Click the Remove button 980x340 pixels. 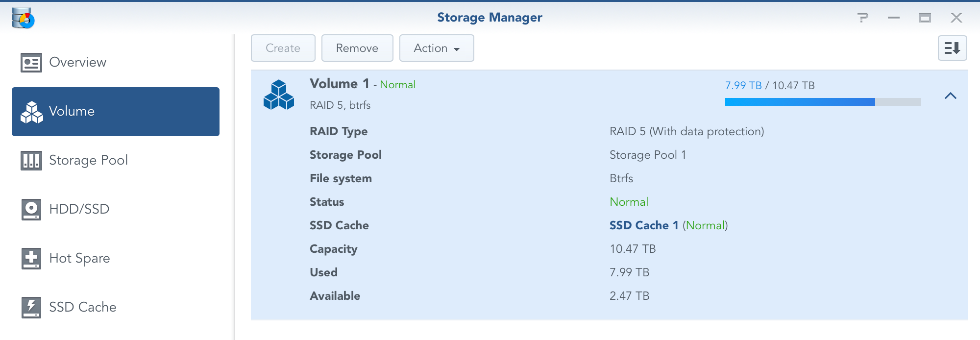[357, 48]
